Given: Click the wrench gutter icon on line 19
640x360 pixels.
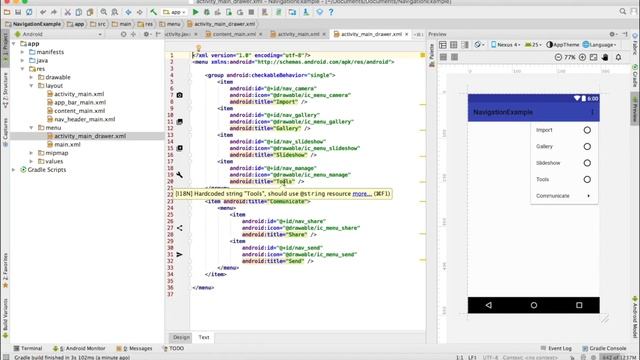Looking at the screenshot, I should point(180,175).
